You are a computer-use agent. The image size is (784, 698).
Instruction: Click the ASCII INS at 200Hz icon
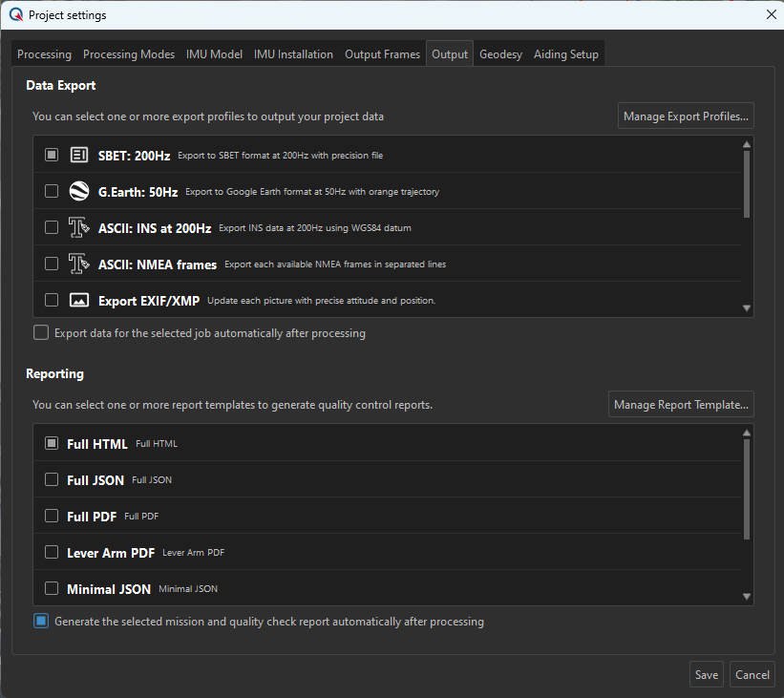tap(79, 227)
